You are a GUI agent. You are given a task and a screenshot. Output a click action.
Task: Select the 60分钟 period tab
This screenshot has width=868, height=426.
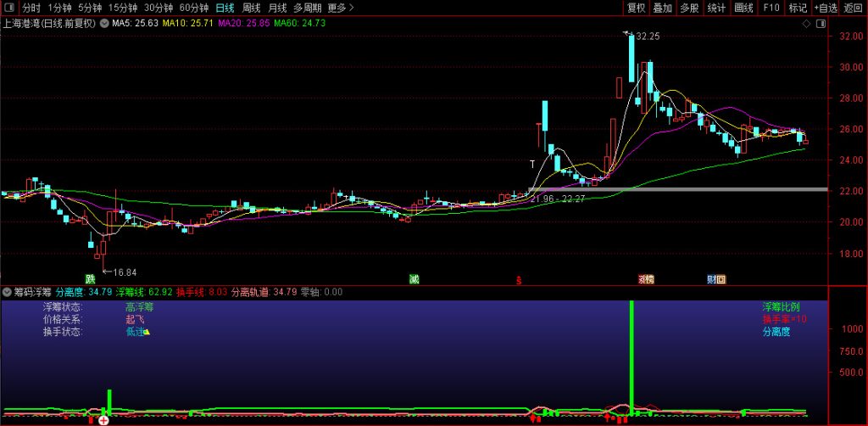pyautogui.click(x=193, y=8)
